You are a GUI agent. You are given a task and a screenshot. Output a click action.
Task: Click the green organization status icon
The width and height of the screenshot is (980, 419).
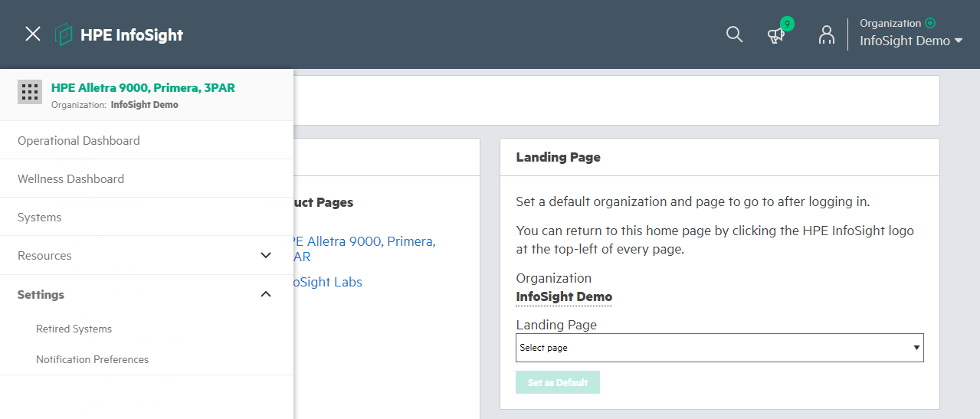point(930,23)
